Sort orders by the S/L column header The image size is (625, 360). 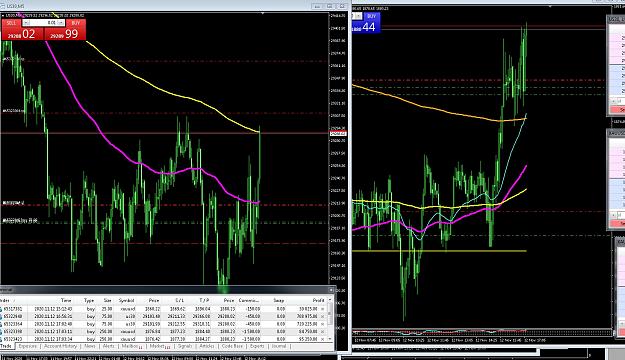tap(179, 301)
